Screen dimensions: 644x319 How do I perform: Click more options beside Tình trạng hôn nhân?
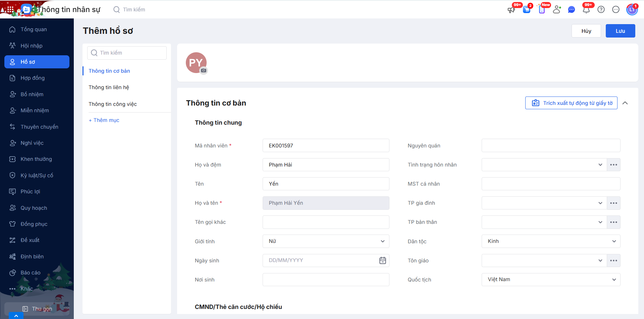(613, 165)
